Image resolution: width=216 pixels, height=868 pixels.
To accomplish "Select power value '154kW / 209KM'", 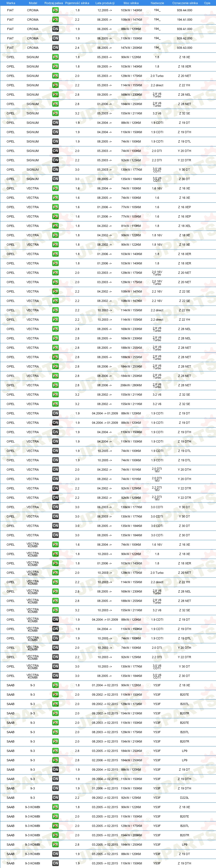I will click(131, 835).
